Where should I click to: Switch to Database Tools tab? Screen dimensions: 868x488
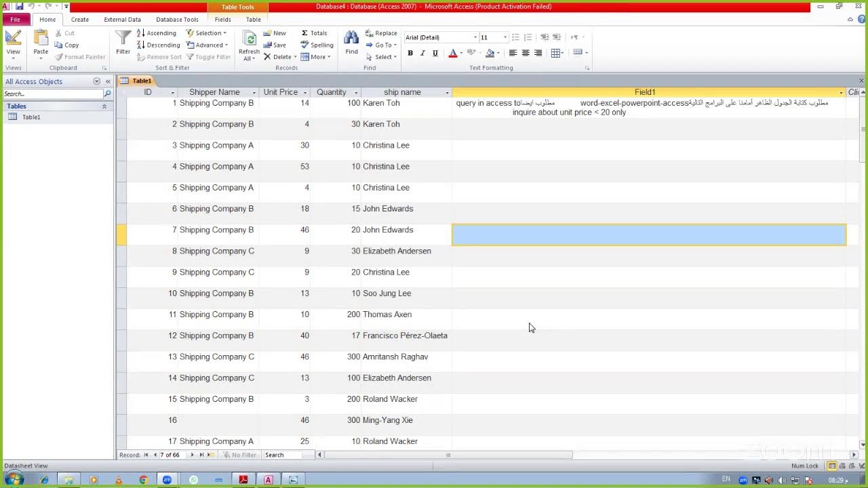click(177, 20)
